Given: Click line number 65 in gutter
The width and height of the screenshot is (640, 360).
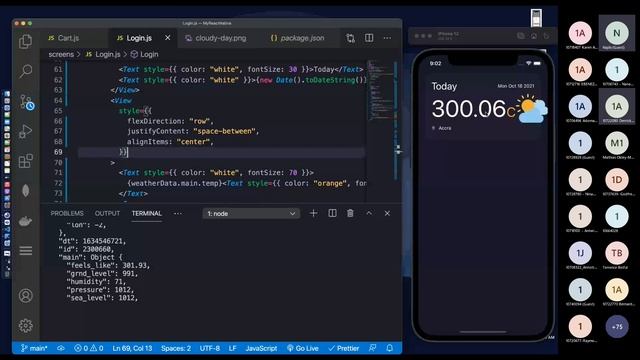Looking at the screenshot, I should pyautogui.click(x=58, y=111).
